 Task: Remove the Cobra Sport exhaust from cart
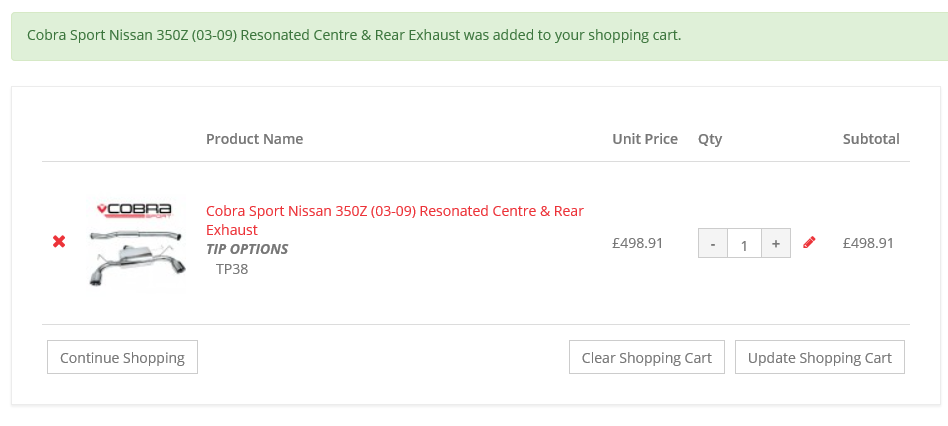[x=59, y=242]
